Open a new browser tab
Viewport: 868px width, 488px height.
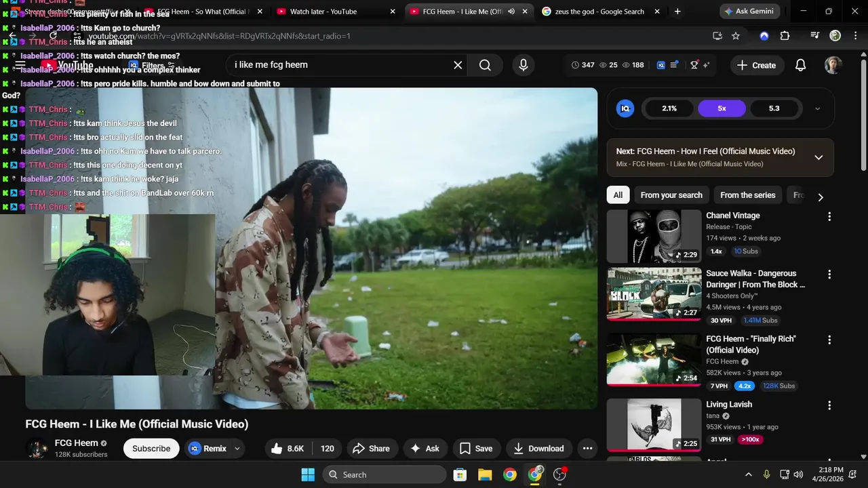[677, 12]
